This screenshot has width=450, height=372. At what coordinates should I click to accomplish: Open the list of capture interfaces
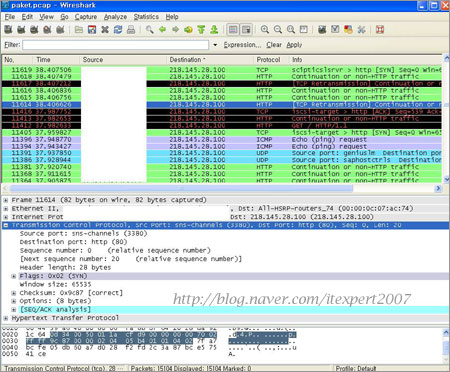pyautogui.click(x=8, y=30)
